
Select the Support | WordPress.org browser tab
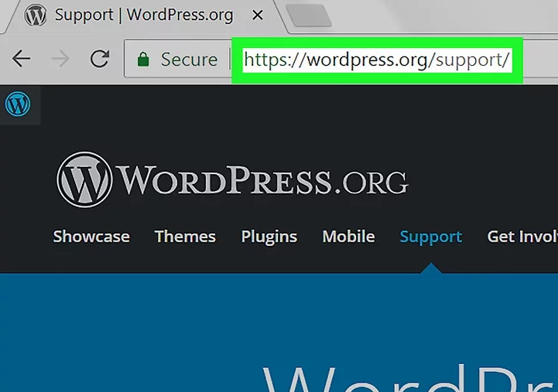[x=144, y=16]
